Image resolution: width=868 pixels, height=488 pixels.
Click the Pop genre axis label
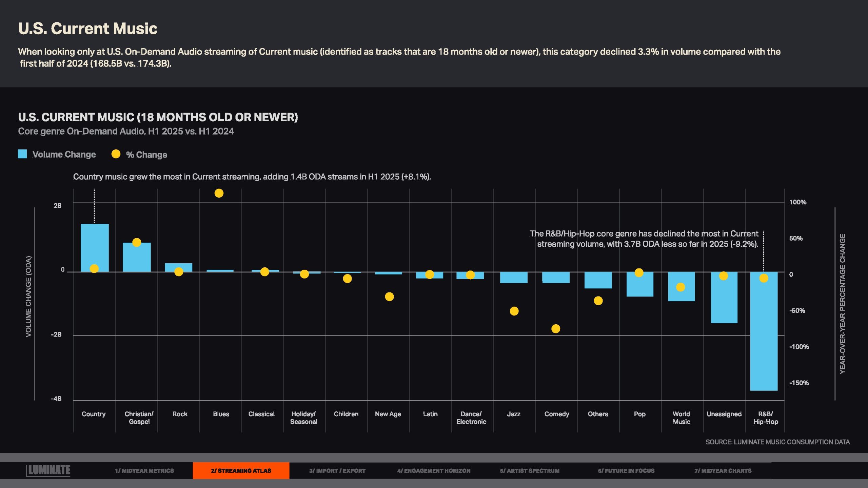pos(639,414)
